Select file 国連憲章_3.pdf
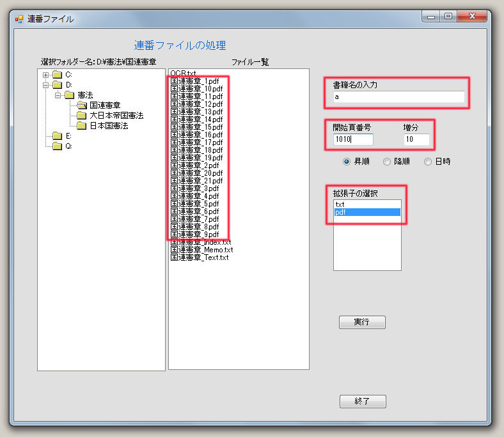504x437 pixels. [x=194, y=188]
